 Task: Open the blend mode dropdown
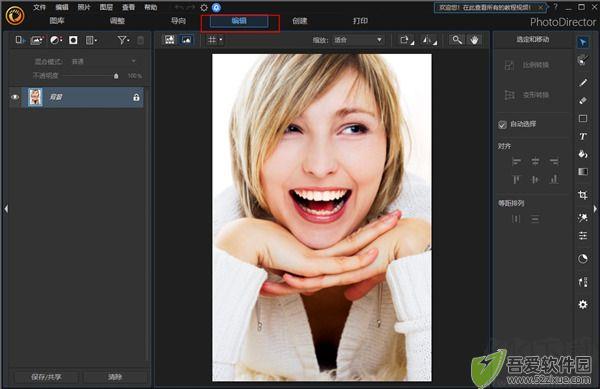[x=103, y=61]
